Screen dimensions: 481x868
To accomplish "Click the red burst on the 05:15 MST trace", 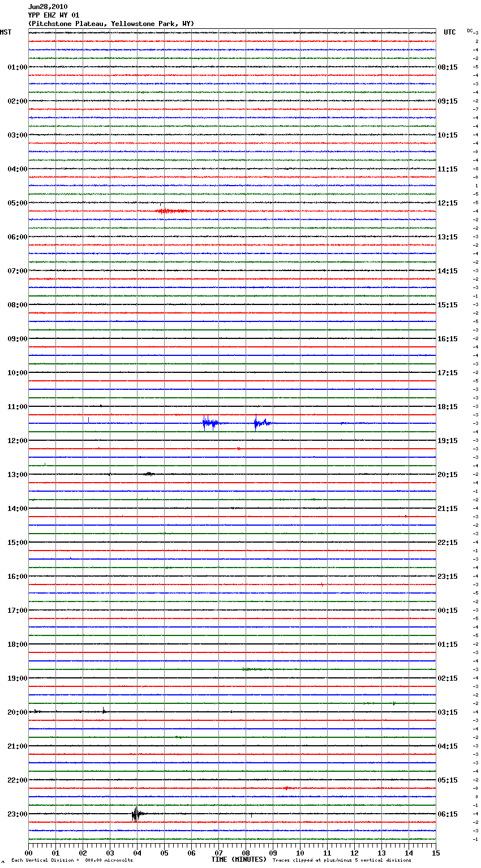I will [x=173, y=211].
